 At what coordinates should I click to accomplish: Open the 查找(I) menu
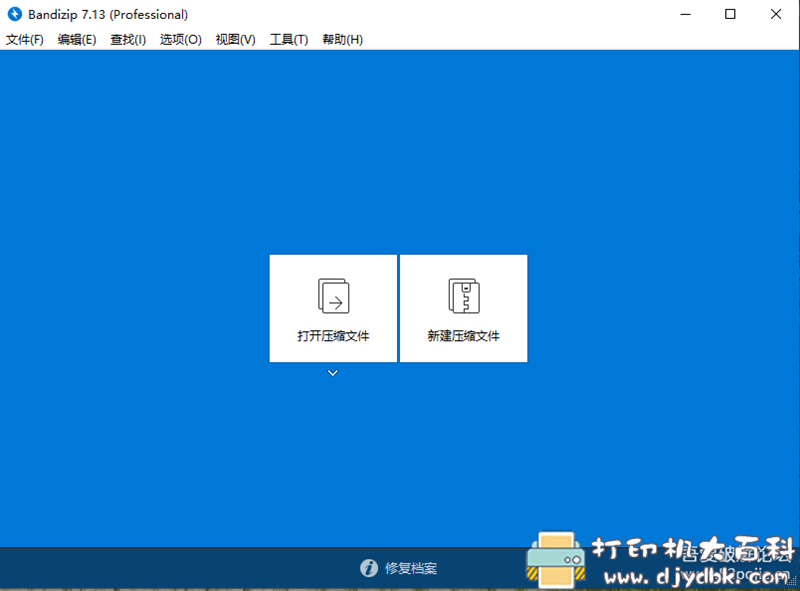(x=128, y=39)
